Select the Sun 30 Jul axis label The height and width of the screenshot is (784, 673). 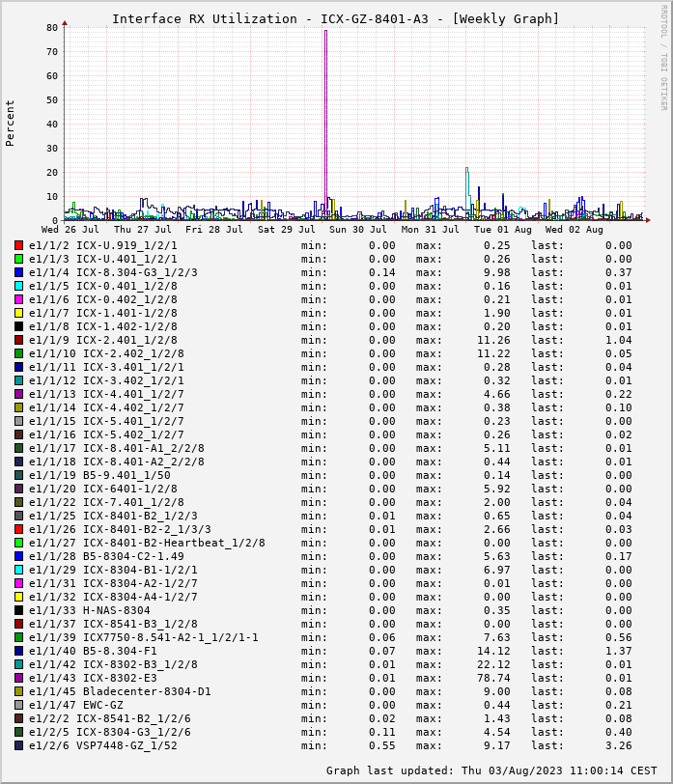(x=357, y=230)
